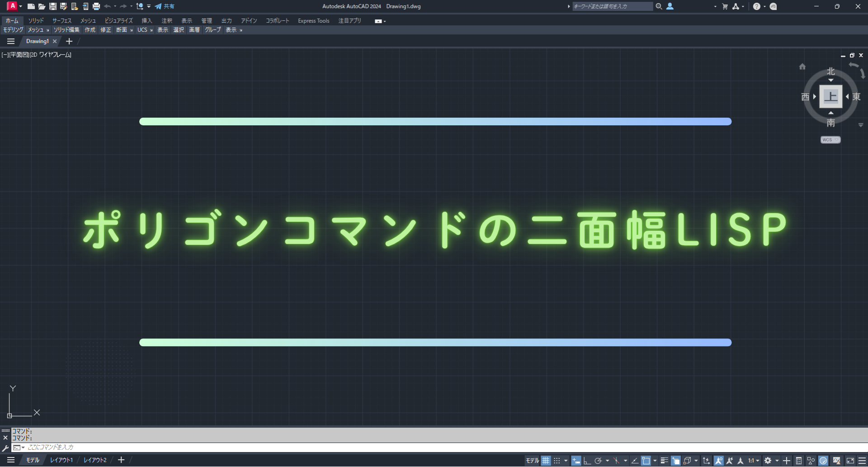The height and width of the screenshot is (467, 868).
Task: Click the ViewCube home icon
Action: pos(802,67)
